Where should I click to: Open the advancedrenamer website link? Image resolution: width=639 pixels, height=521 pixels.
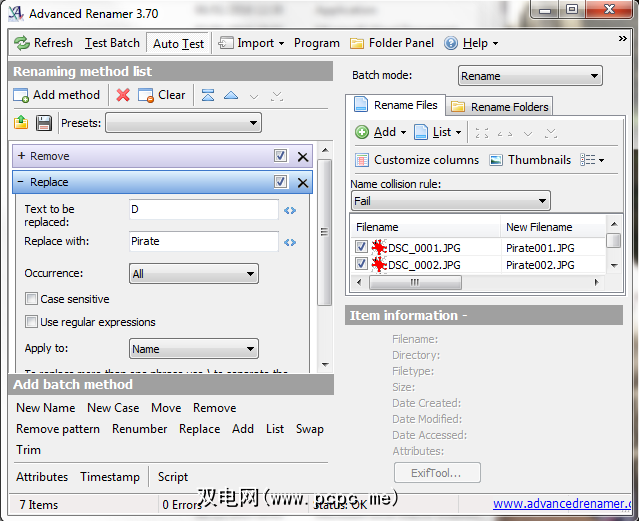coord(562,504)
